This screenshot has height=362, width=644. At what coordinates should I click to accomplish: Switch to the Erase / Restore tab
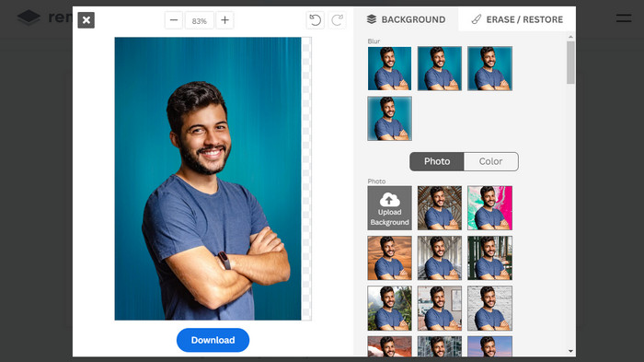[x=517, y=19]
